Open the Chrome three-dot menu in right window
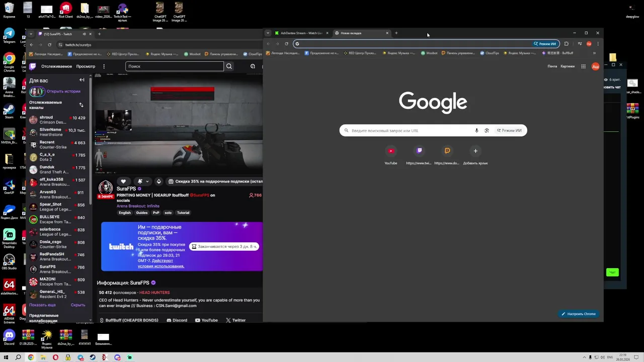This screenshot has width=644, height=362. (598, 44)
